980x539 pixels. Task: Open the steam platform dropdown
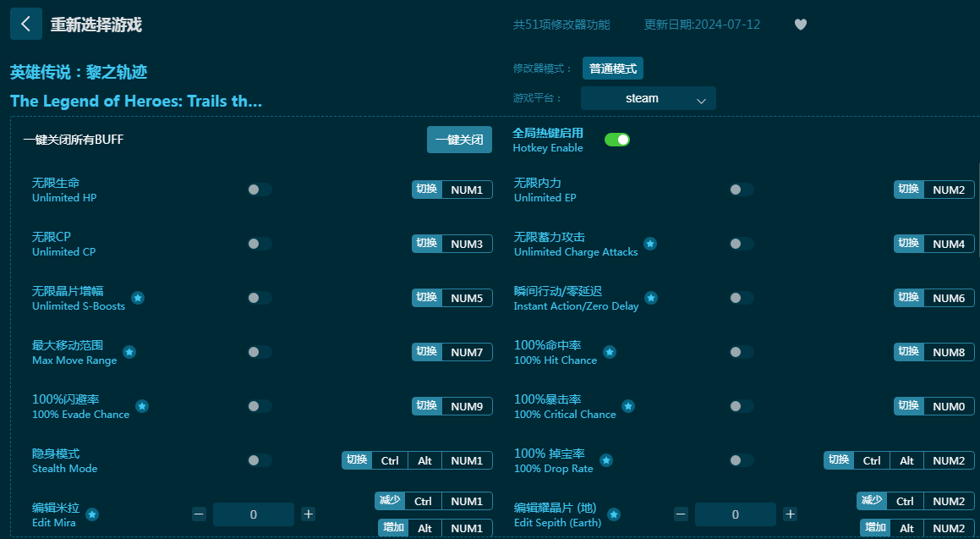pos(649,98)
